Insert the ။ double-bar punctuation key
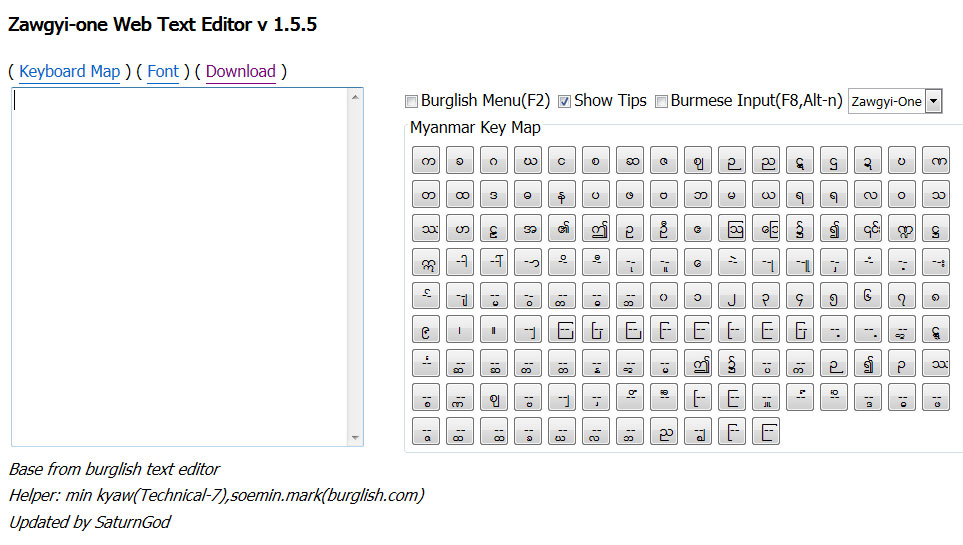Viewport: 963px width, 545px height. click(x=494, y=331)
